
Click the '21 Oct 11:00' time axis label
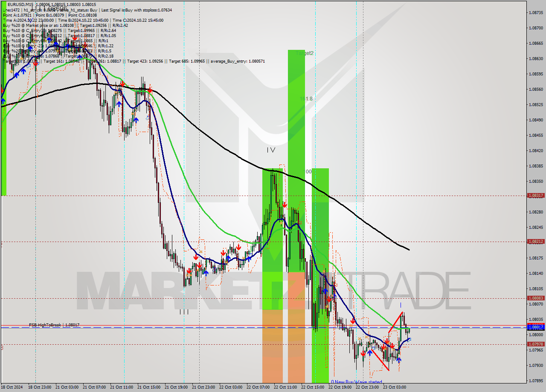click(122, 387)
